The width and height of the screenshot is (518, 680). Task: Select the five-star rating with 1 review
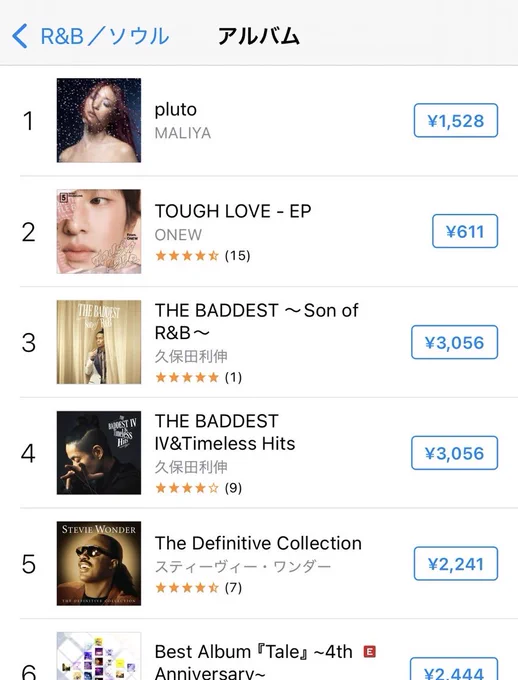pyautogui.click(x=198, y=378)
